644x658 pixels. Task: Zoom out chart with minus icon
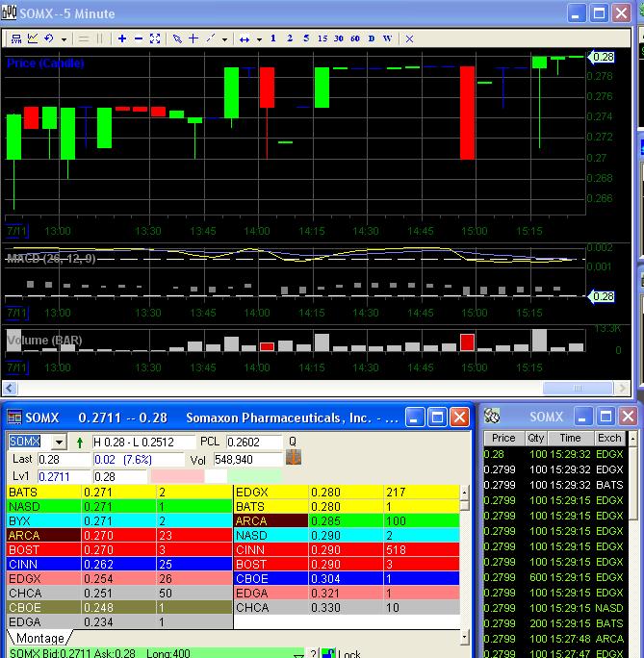[x=139, y=38]
